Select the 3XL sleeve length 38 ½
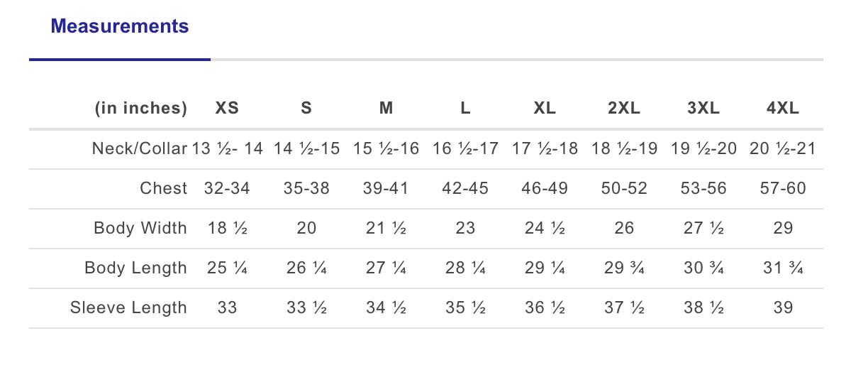Image resolution: width=868 pixels, height=365 pixels. point(703,308)
